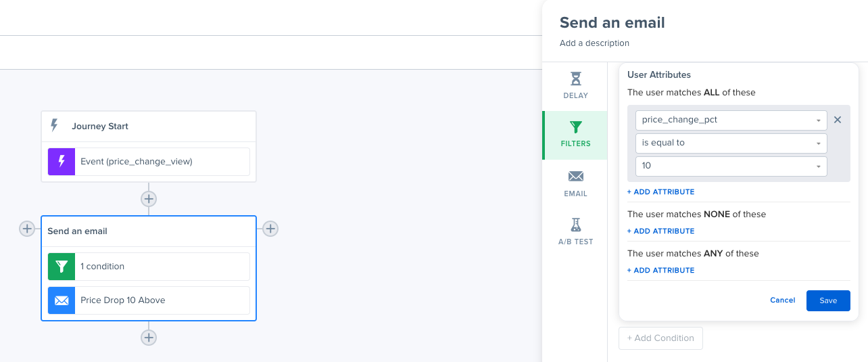The height and width of the screenshot is (362, 868).
Task: Add branch with plus right of Send an email
Action: [x=270, y=229]
